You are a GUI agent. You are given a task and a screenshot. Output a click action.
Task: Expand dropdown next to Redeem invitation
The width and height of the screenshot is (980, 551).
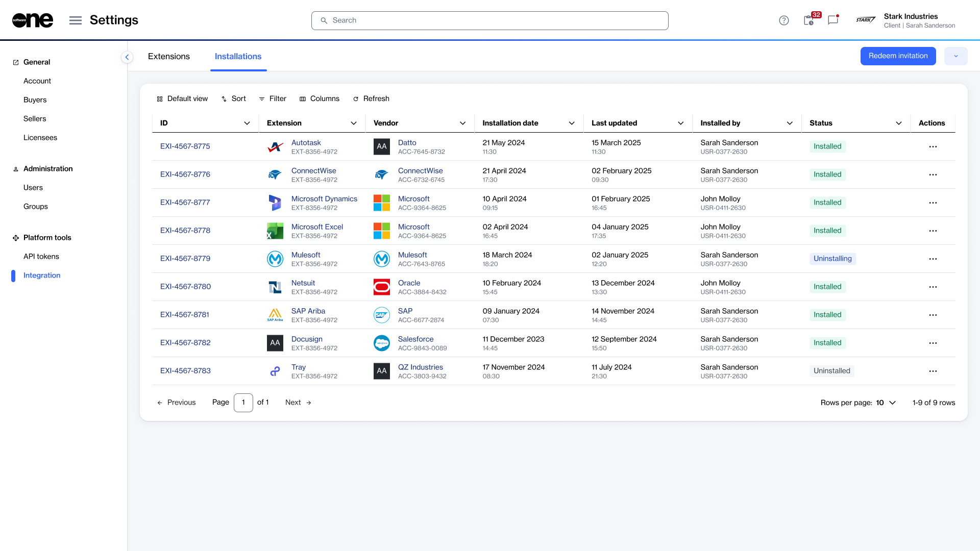coord(955,56)
